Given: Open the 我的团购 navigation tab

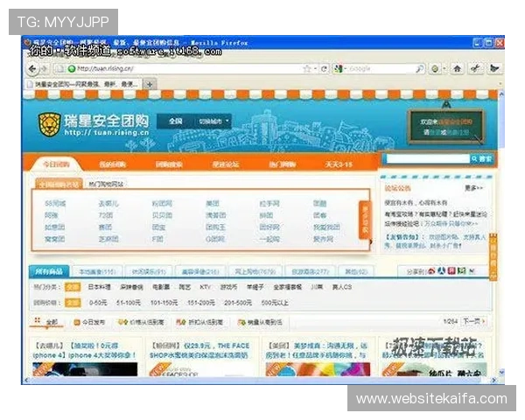Looking at the screenshot, I should (112, 164).
